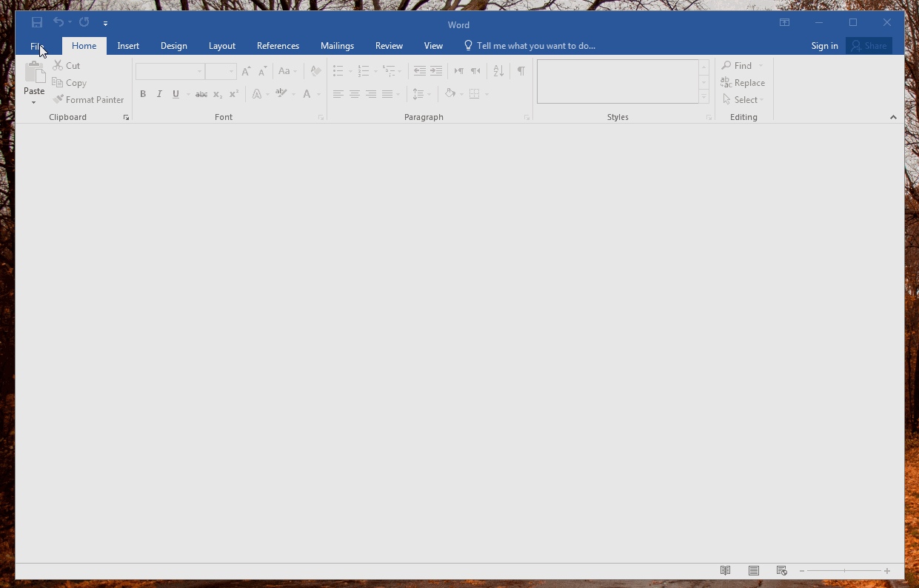Click the zoom slider in status bar
Image resolution: width=919 pixels, height=588 pixels.
coord(844,571)
